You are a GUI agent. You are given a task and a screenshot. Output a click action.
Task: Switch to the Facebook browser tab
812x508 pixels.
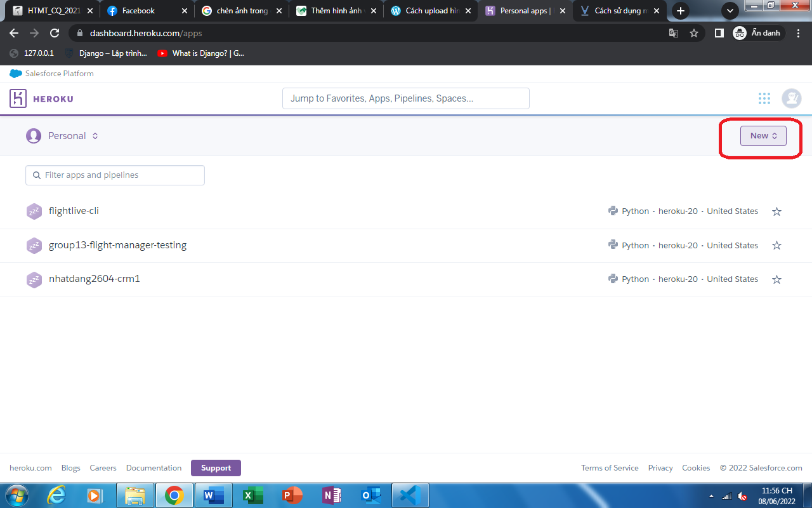coord(147,11)
